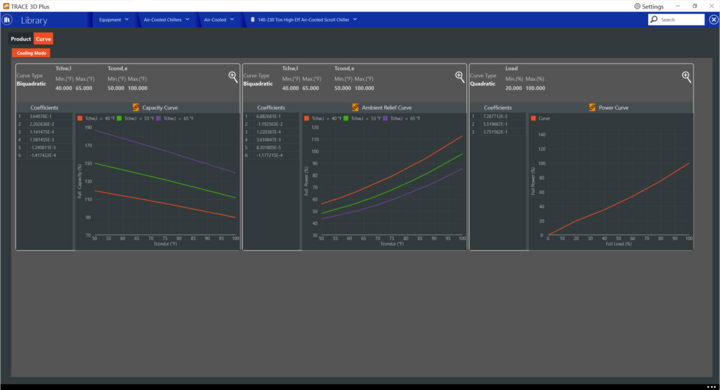Click the orange Capacity Curve chart icon
720x390 pixels.
[x=136, y=107]
